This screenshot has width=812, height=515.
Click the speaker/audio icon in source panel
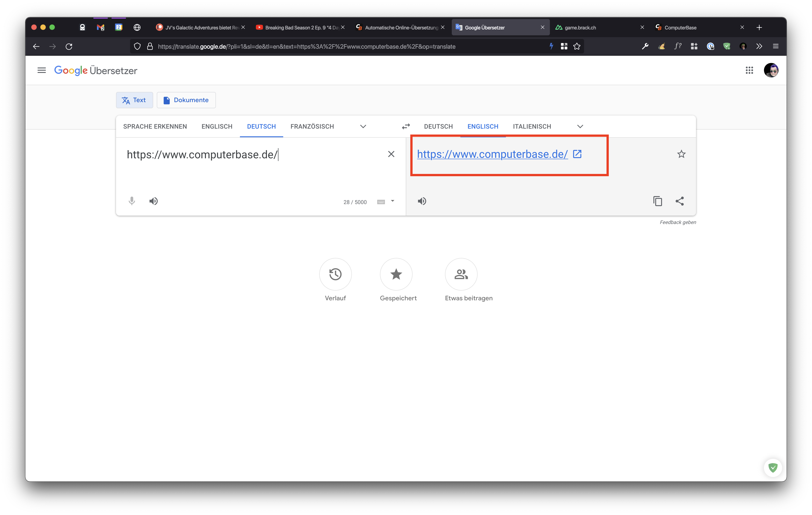pos(153,201)
